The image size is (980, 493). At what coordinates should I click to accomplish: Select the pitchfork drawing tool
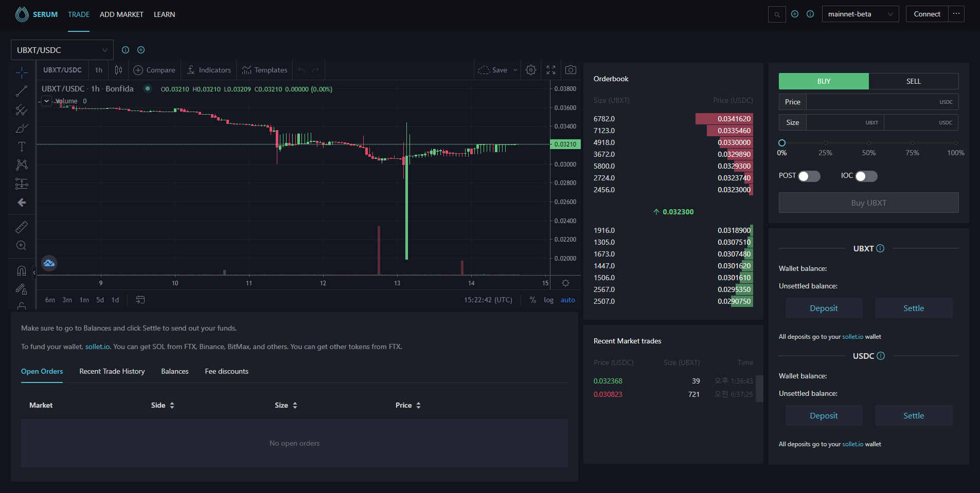tap(22, 109)
